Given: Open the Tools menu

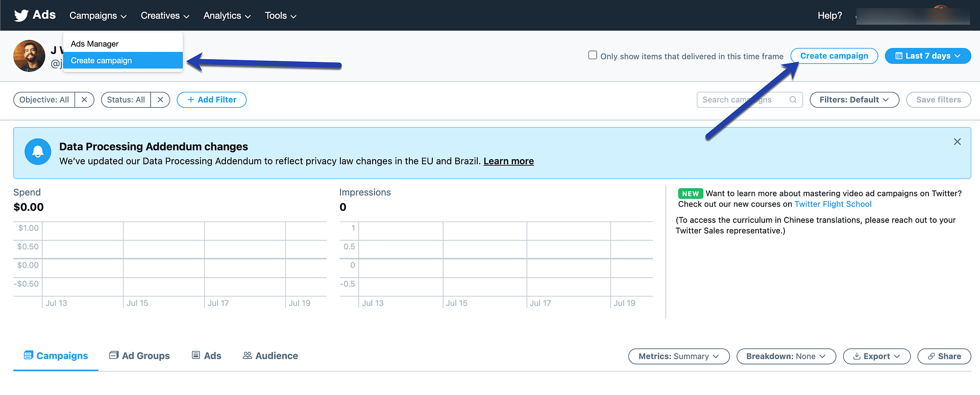Looking at the screenshot, I should [x=280, y=16].
